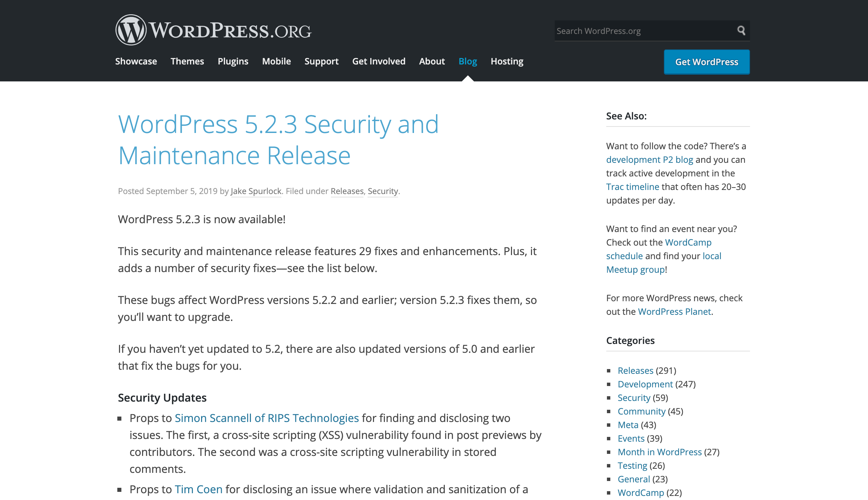The width and height of the screenshot is (868, 500).
Task: Click the text 'WordPress 5.2.3 is now available!'
Action: click(201, 219)
